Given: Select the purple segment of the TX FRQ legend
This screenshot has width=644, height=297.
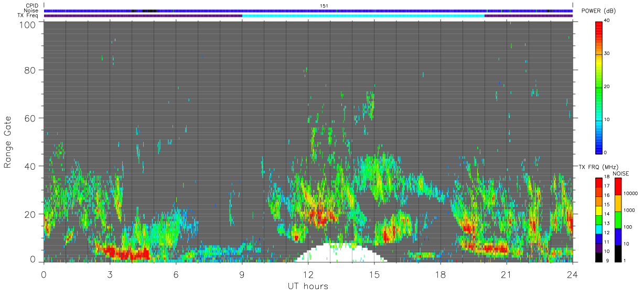Looking at the screenshot, I should click(x=598, y=248).
